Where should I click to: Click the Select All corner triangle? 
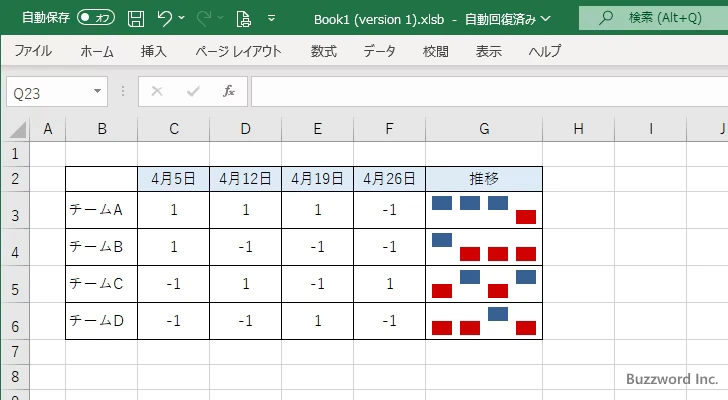tap(18, 129)
